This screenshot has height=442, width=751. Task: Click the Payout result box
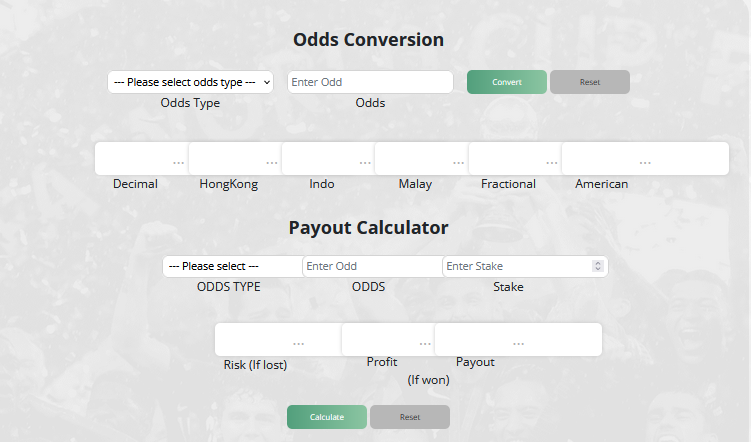[518, 340]
